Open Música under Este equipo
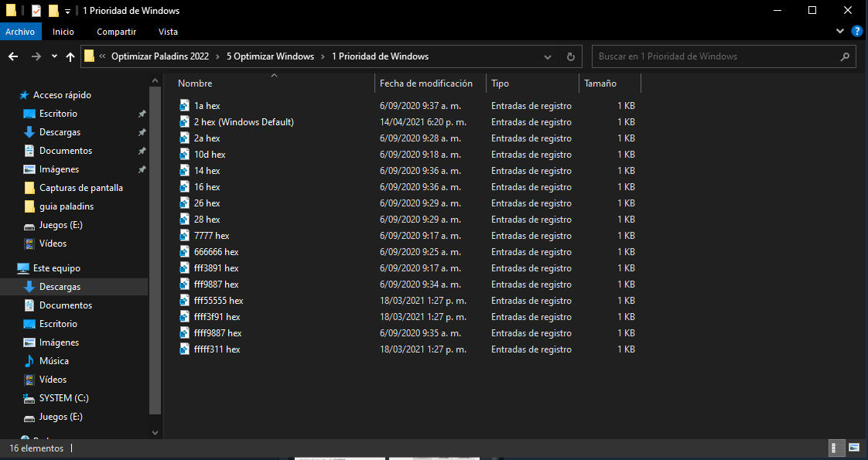Viewport: 868px width, 460px height. coord(53,361)
